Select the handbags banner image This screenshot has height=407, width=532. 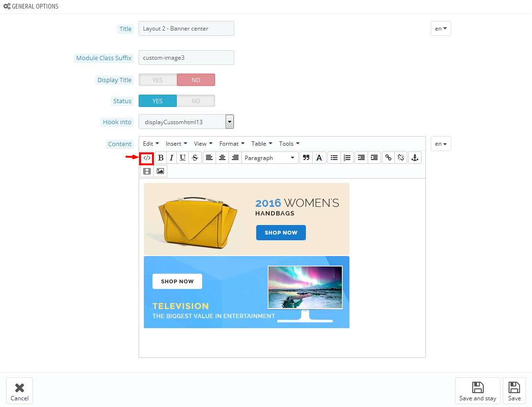pyautogui.click(x=247, y=219)
